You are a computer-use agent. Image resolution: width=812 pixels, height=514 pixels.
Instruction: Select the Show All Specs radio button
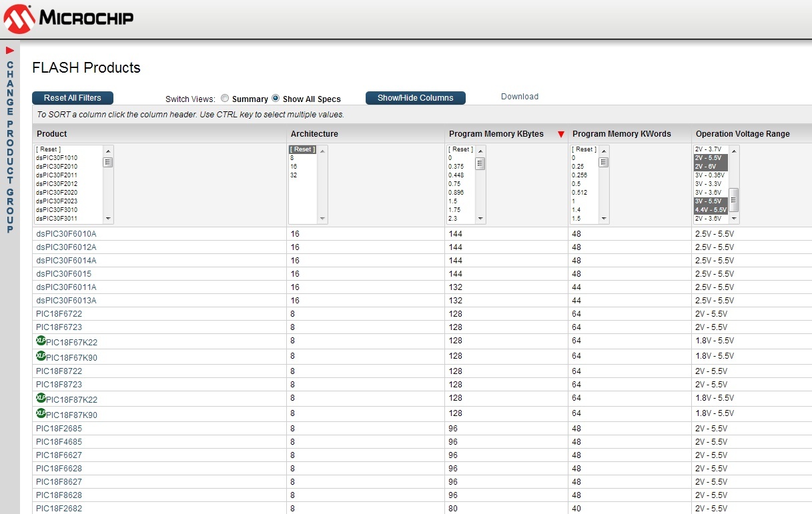[x=276, y=98]
